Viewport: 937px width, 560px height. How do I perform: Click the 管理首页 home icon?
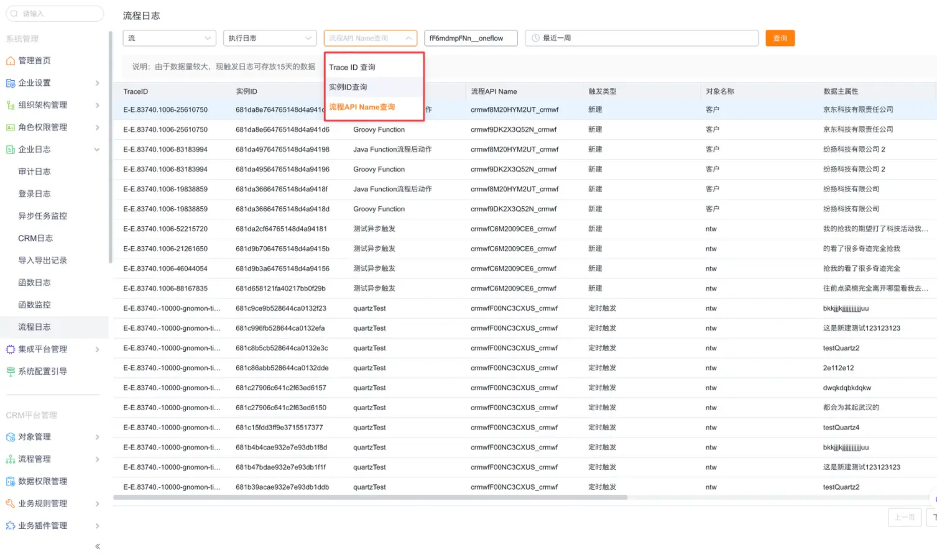[x=11, y=61]
